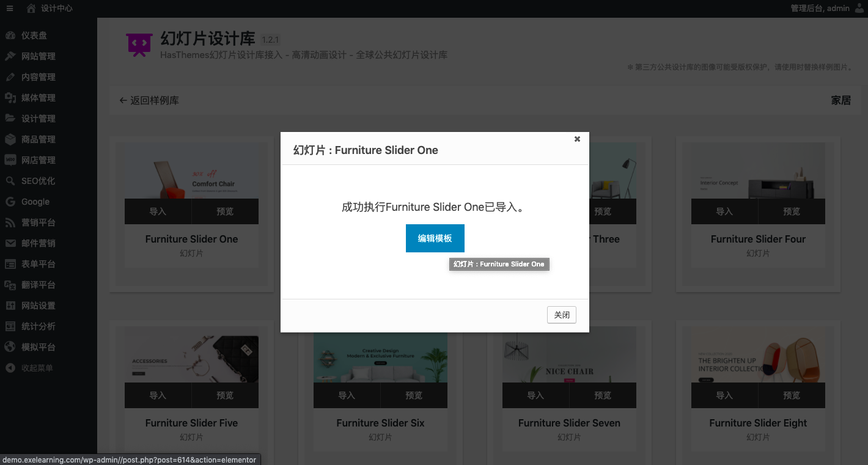Click the 媒体管理 media icon
The height and width of the screenshot is (465, 868).
[x=10, y=98]
